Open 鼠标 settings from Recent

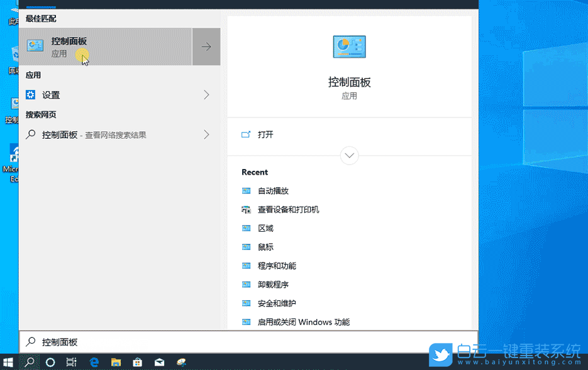[x=264, y=247]
